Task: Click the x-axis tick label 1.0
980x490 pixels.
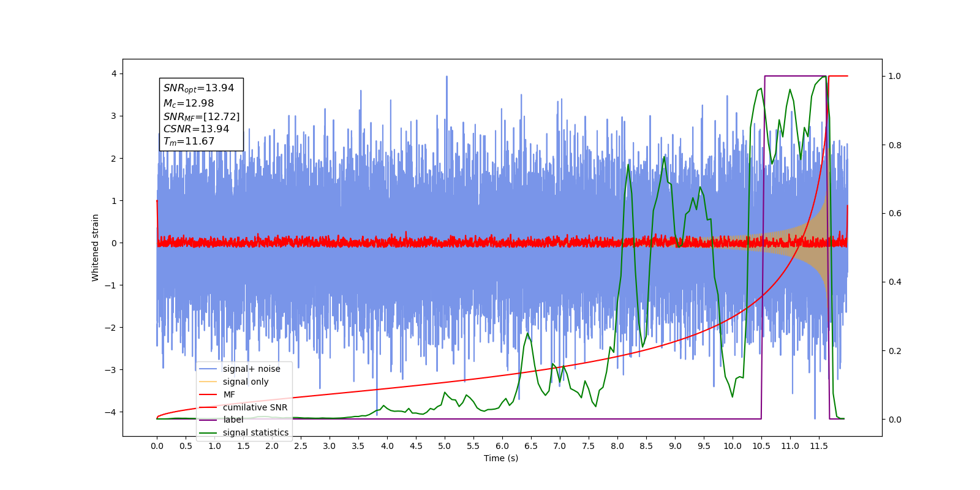Action: click(214, 446)
